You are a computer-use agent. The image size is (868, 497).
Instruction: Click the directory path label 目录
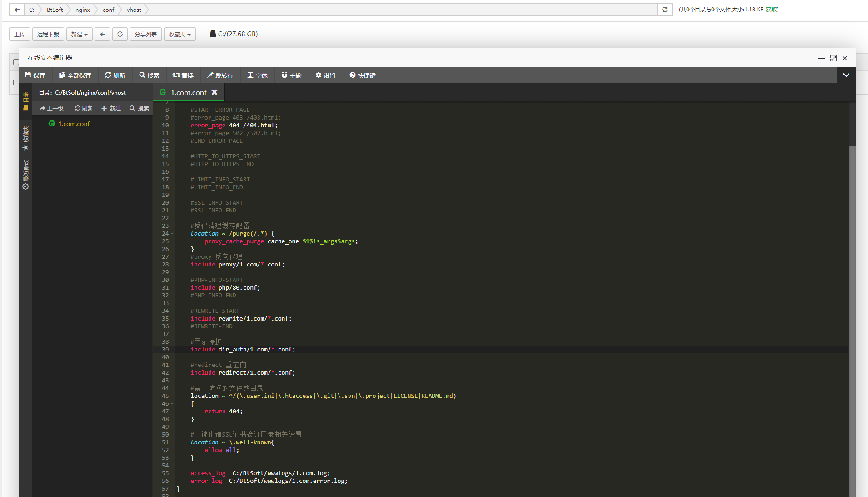pos(82,92)
